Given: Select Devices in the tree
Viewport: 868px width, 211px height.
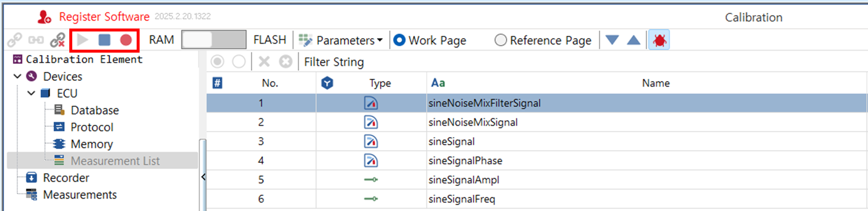Looking at the screenshot, I should pyautogui.click(x=62, y=76).
